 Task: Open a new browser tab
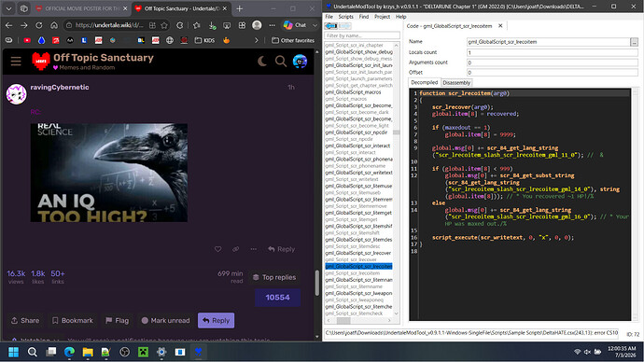[240, 8]
